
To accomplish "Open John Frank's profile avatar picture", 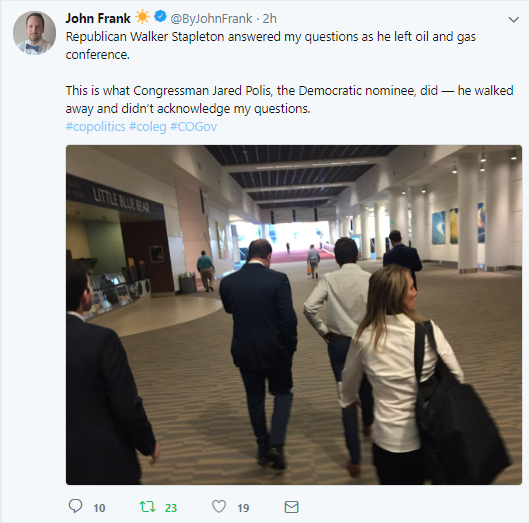I will (34, 33).
